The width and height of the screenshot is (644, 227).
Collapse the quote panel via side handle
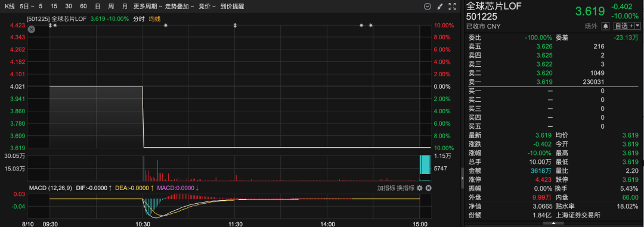tap(462, 179)
